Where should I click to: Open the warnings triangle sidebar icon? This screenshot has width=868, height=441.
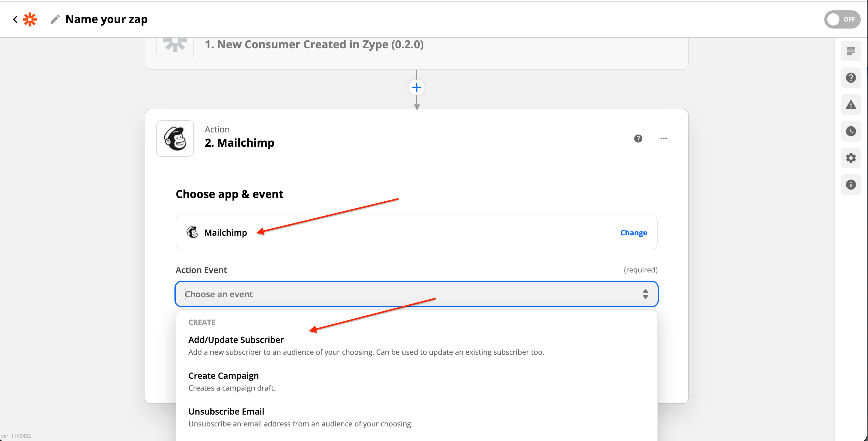(851, 104)
